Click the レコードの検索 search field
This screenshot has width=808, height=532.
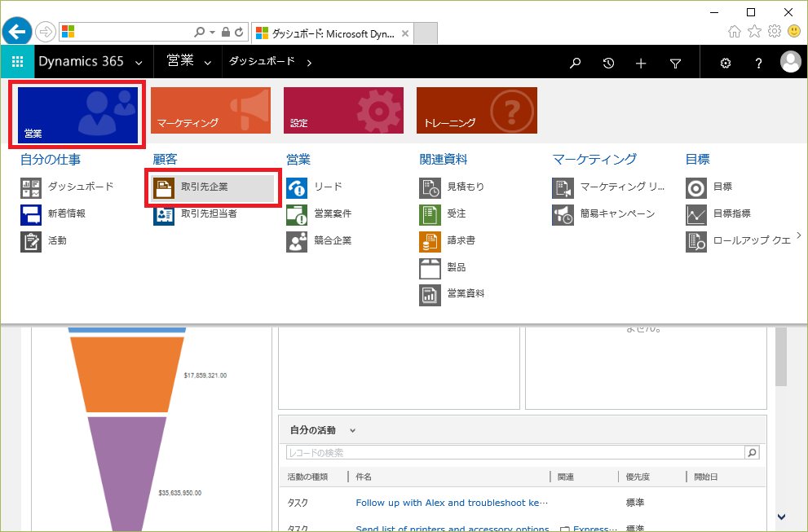[515, 453]
